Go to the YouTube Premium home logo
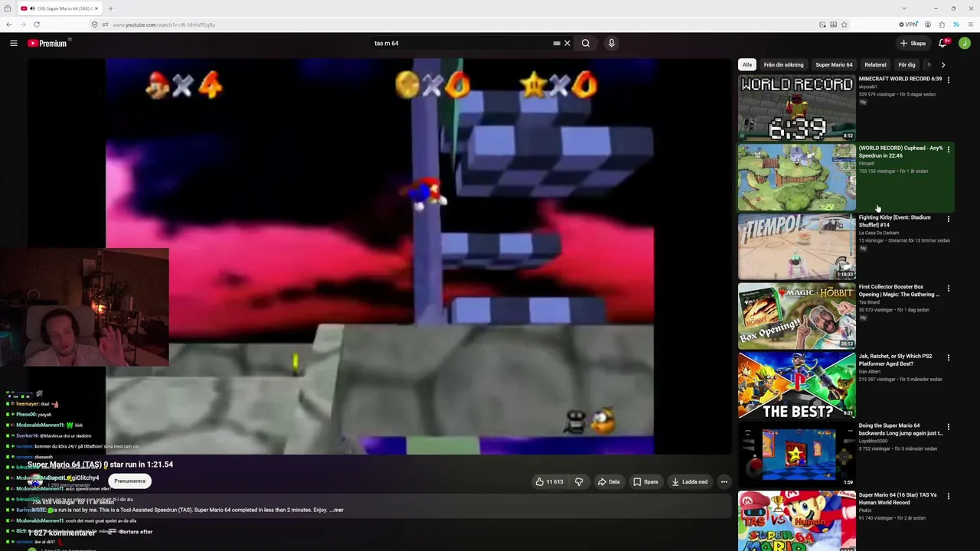980x551 pixels. click(x=47, y=43)
